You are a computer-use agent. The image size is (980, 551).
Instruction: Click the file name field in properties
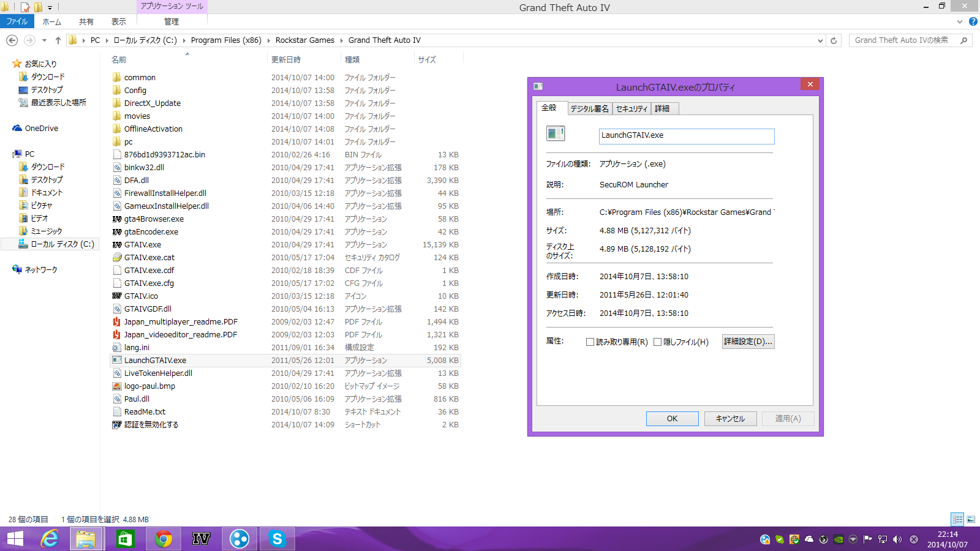coord(687,136)
